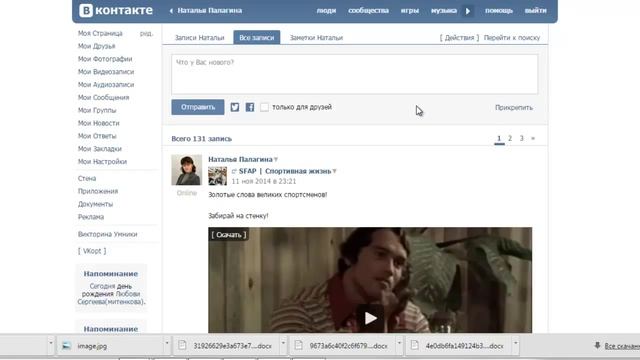Open Мои Видеозаписи in sidebar
Screen dimensions: 640x360
(106, 72)
